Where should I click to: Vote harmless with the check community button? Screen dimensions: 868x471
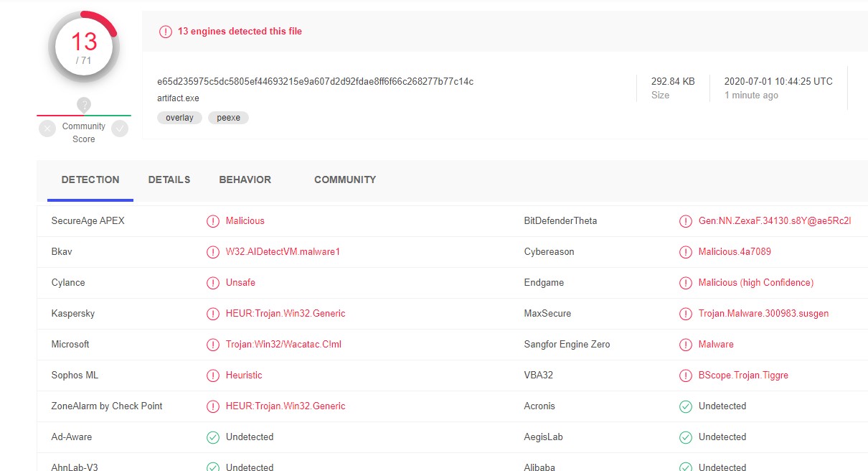coord(120,129)
